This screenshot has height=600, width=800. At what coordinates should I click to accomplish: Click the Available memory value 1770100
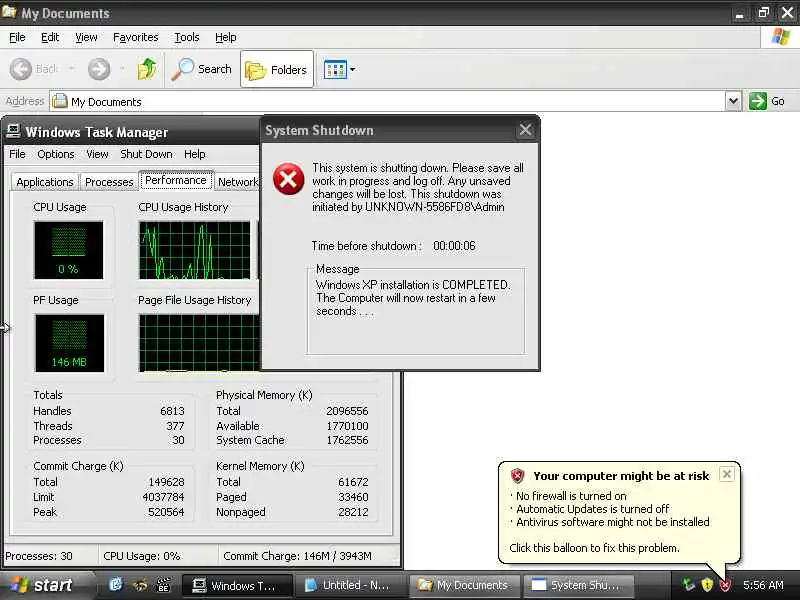347,426
